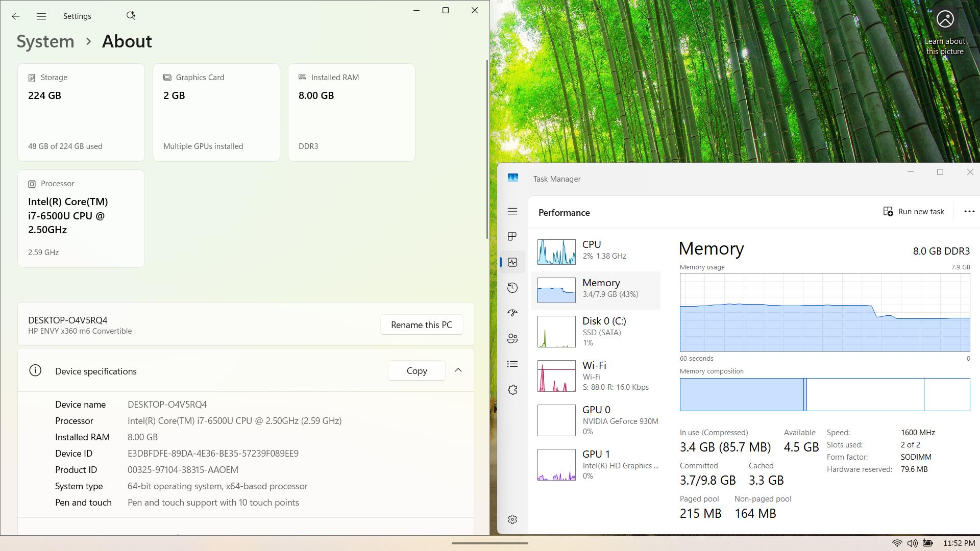Collapse the Device specifications section
This screenshot has width=980, height=551.
pyautogui.click(x=458, y=370)
